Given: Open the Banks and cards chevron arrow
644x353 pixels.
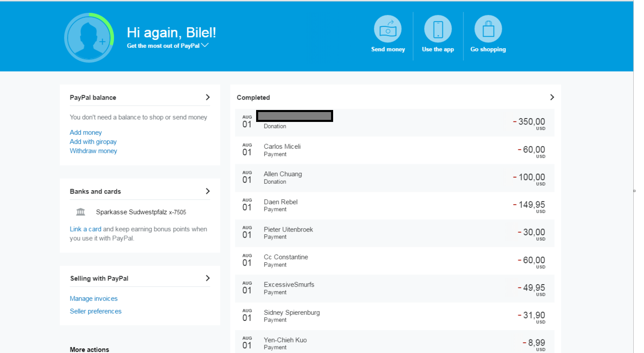Looking at the screenshot, I should pyautogui.click(x=208, y=191).
